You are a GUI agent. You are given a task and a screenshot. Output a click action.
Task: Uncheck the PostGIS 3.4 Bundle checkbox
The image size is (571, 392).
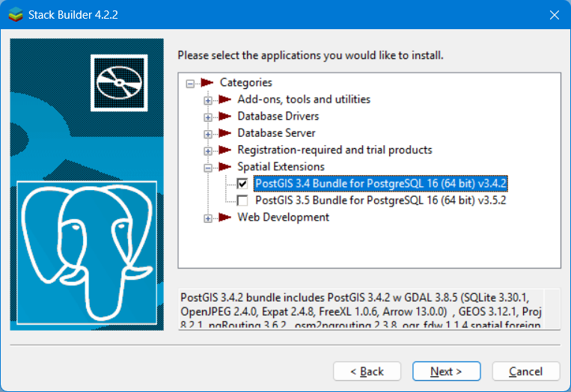(242, 183)
